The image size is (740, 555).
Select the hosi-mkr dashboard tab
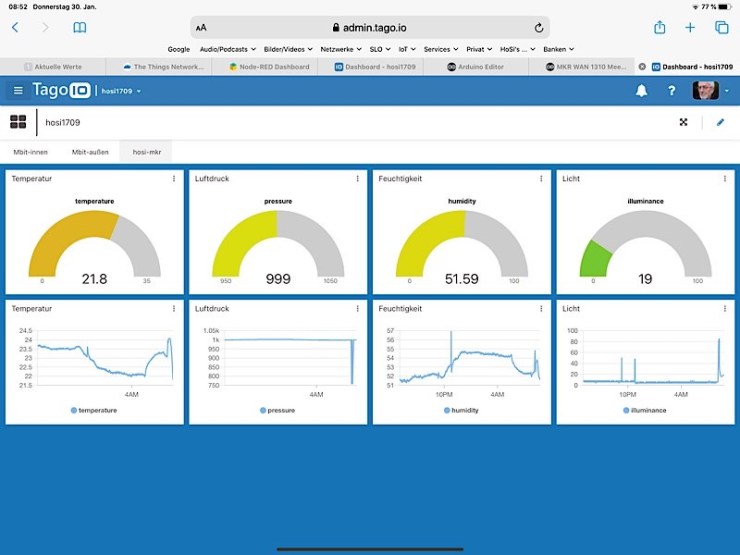(147, 152)
